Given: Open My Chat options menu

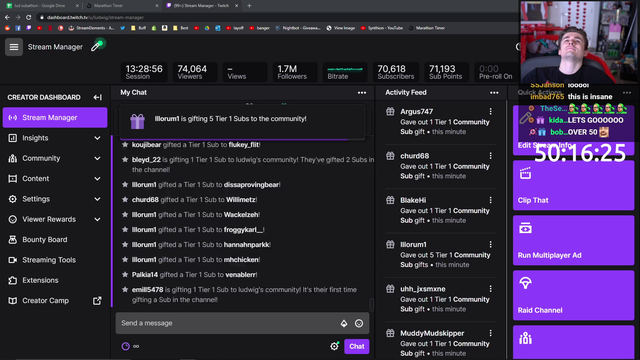Looking at the screenshot, I should click(x=362, y=93).
